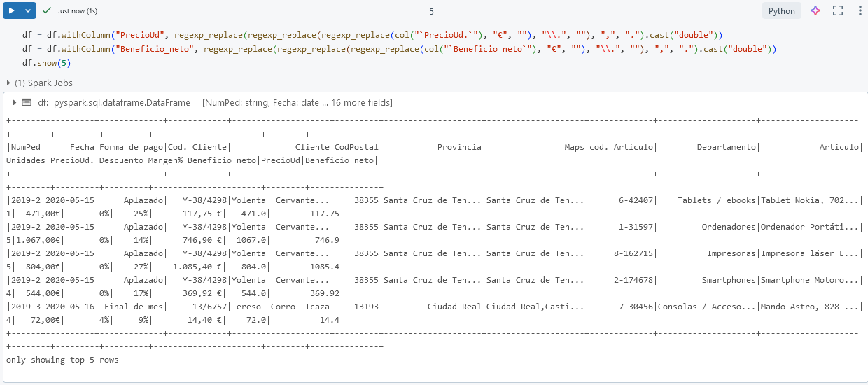Place cursor on the df.show(5) line

(x=46, y=63)
